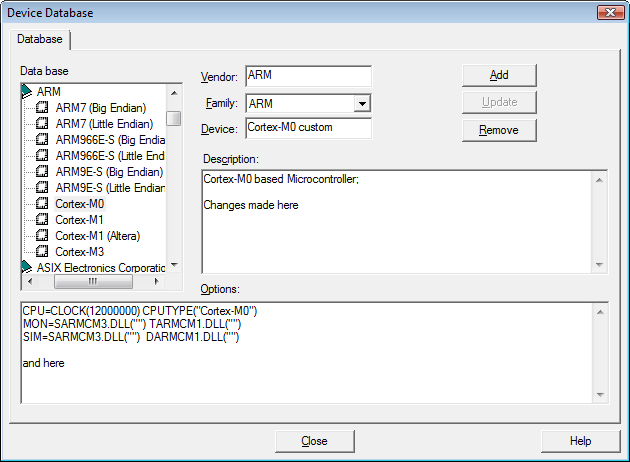Click the SIM=SARMCM3.DLL options line
Viewport: 630px width, 462px height.
coord(131,337)
